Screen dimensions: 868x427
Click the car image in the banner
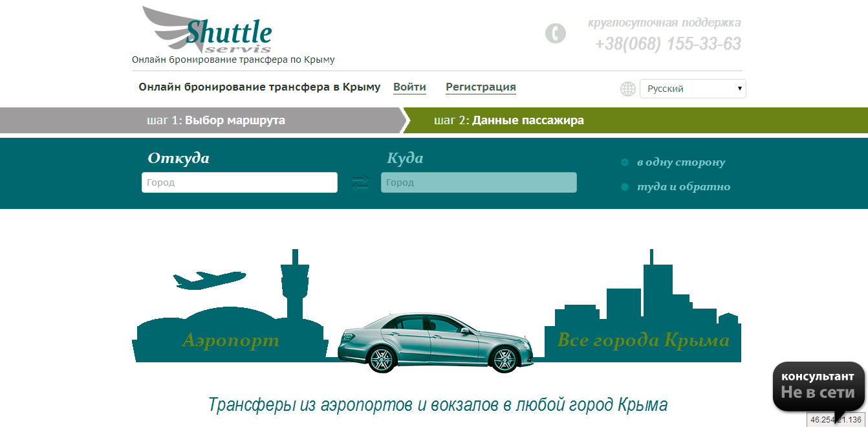(436, 342)
